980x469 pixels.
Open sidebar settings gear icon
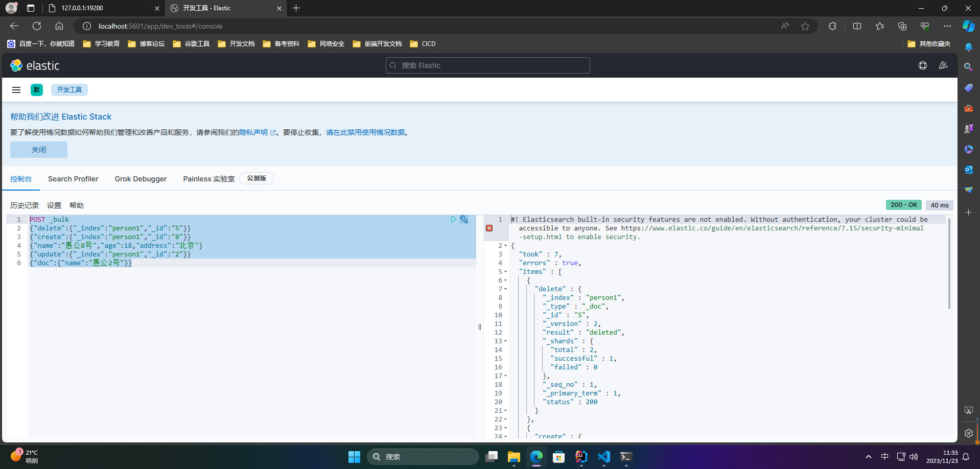(968, 433)
